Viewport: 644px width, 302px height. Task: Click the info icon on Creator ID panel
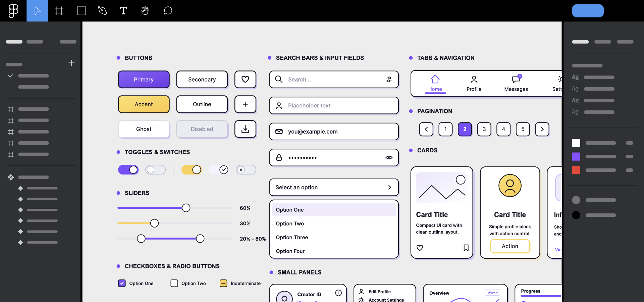[338, 293]
